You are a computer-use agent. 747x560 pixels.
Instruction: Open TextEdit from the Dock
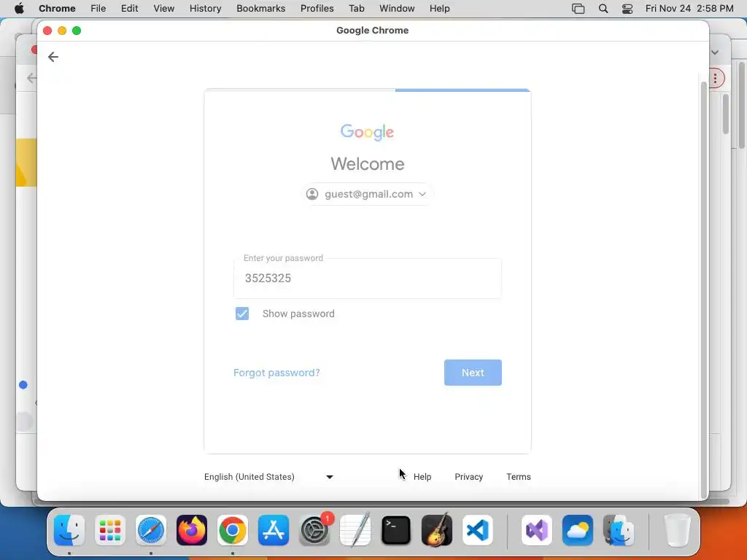[x=355, y=530]
